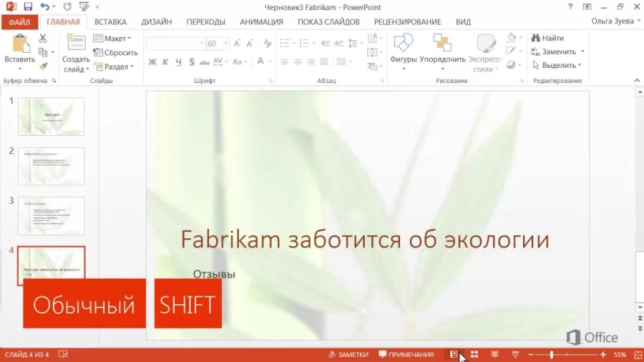Image resolution: width=644 pixels, height=362 pixels.
Task: Click the Redo icon in title bar
Action: click(67, 7)
